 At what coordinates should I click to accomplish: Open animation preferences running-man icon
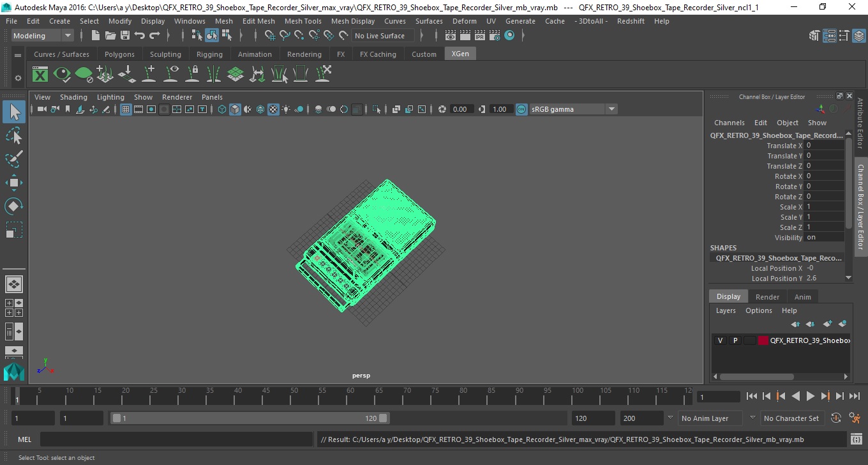point(855,418)
